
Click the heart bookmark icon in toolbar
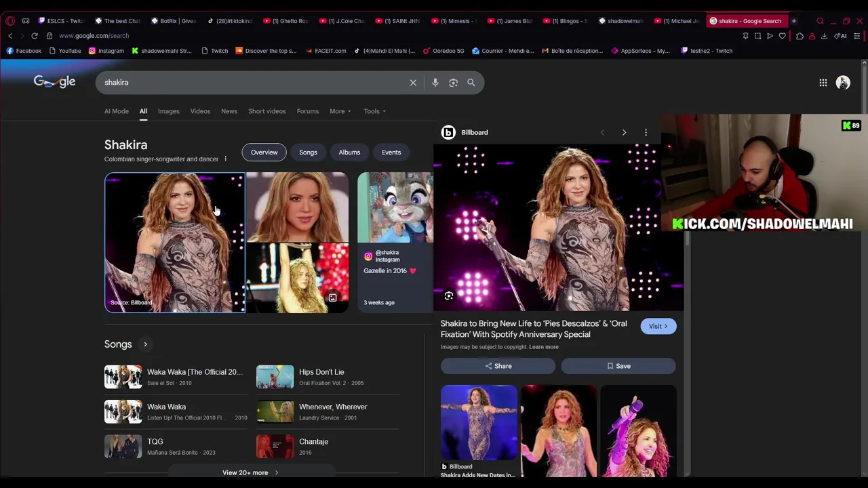tap(782, 36)
